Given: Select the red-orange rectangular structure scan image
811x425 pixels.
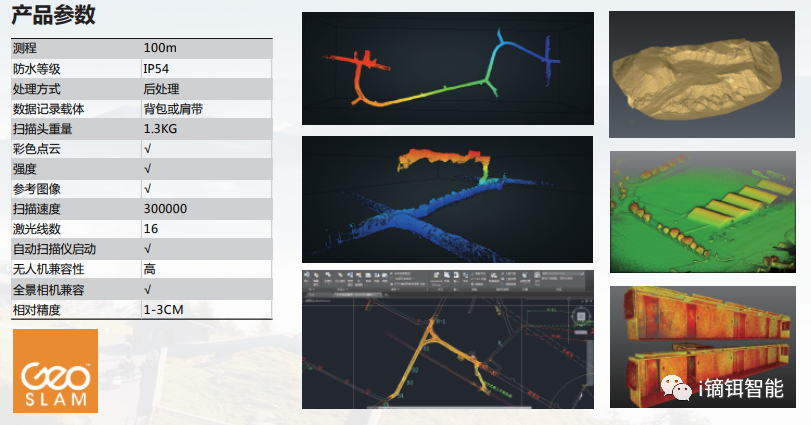Looking at the screenshot, I should click(702, 345).
